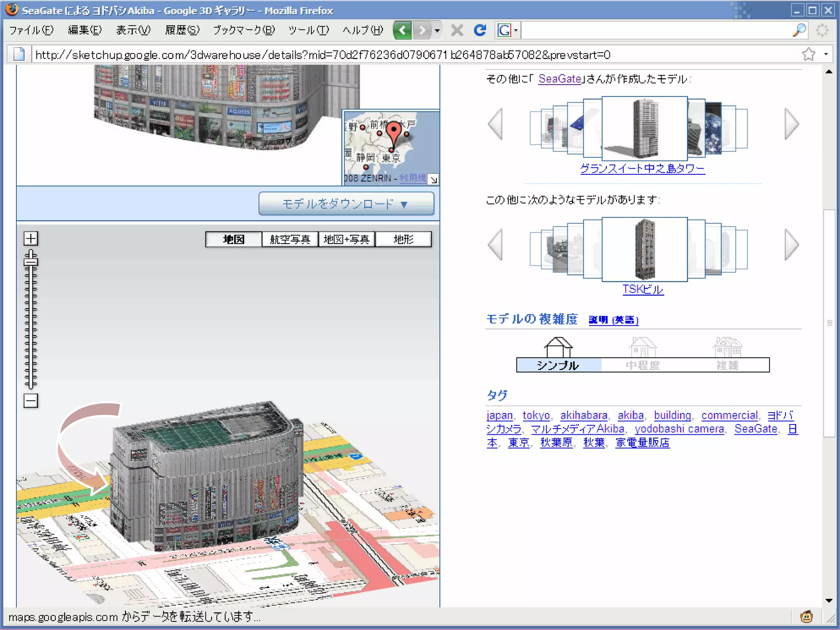This screenshot has width=840, height=630.
Task: Click the browser Back arrow button
Action: [x=402, y=30]
